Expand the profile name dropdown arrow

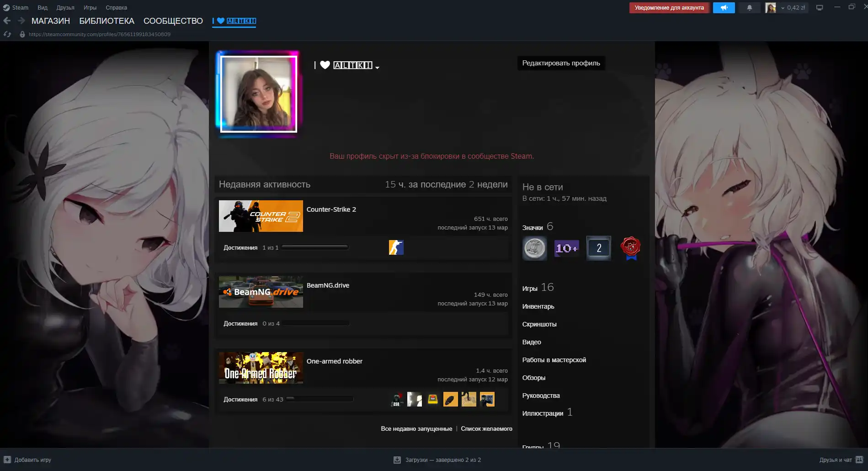coord(377,67)
